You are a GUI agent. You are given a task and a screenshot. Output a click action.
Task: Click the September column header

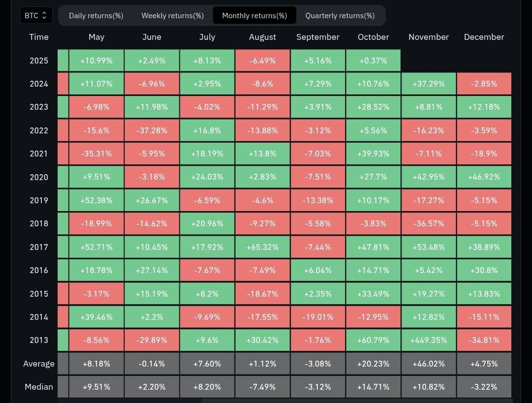(318, 37)
